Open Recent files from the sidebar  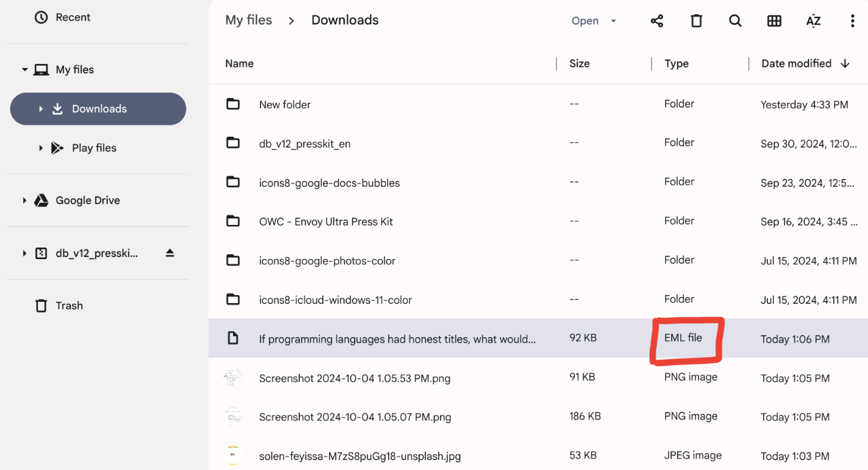pos(62,17)
